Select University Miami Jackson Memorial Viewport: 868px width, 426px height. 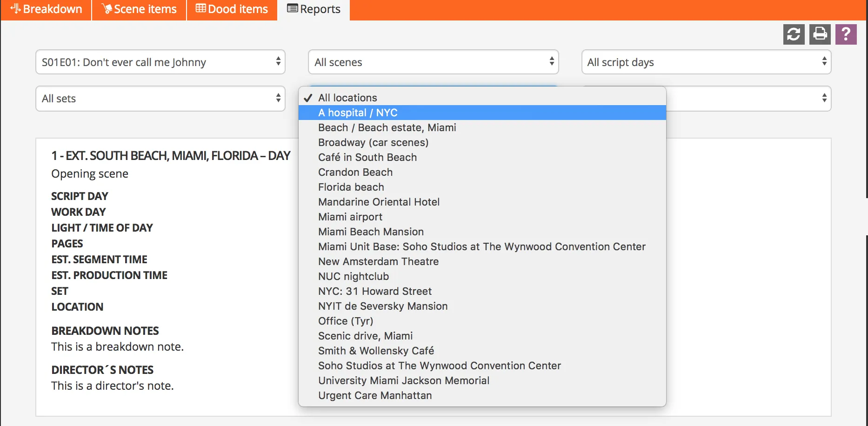coord(482,380)
